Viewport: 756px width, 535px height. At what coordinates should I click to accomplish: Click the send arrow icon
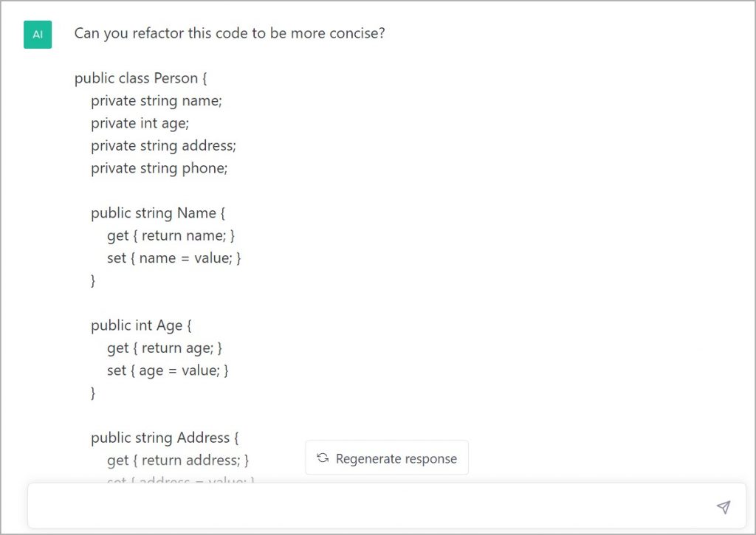click(724, 506)
